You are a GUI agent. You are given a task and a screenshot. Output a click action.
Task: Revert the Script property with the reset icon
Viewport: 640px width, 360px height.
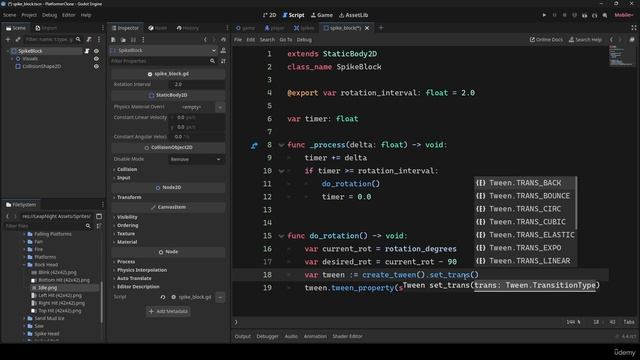pyautogui.click(x=163, y=297)
